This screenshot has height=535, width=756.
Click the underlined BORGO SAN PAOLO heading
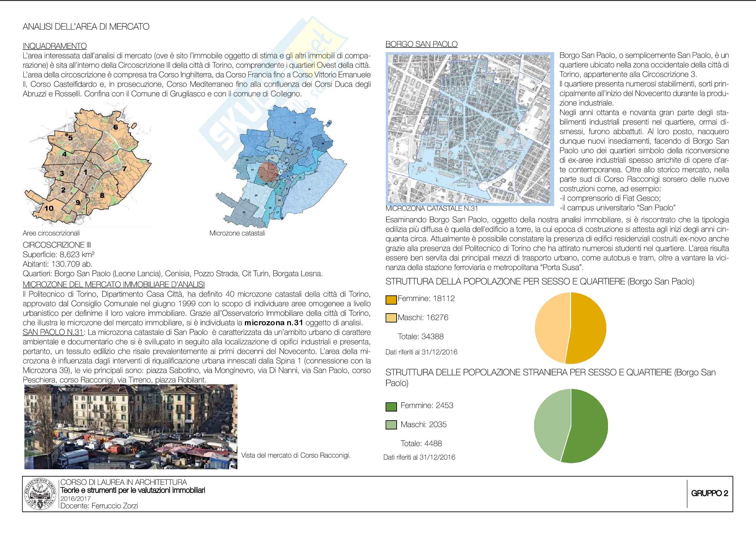coord(421,44)
